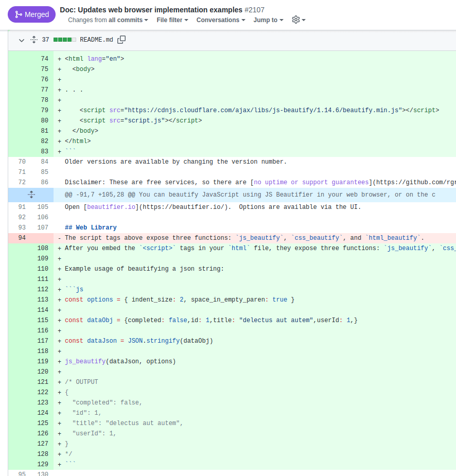This screenshot has width=456, height=476.
Task: Click 'js_beautify(dataJson, options)' line
Action: coord(120,362)
